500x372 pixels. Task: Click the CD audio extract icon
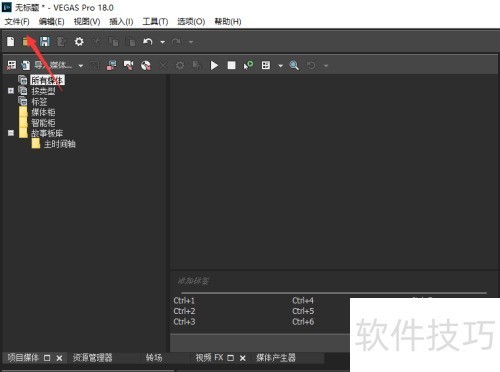click(146, 65)
